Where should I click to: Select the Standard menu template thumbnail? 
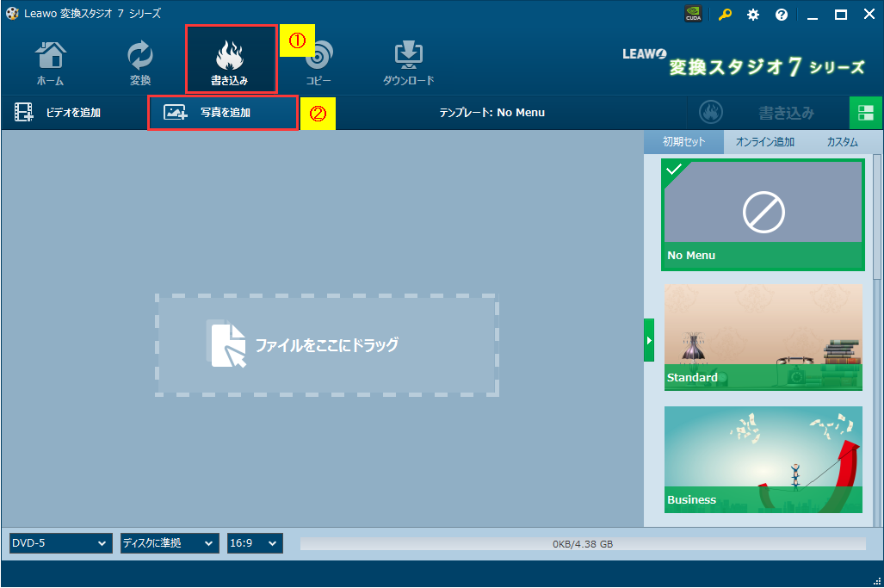763,337
